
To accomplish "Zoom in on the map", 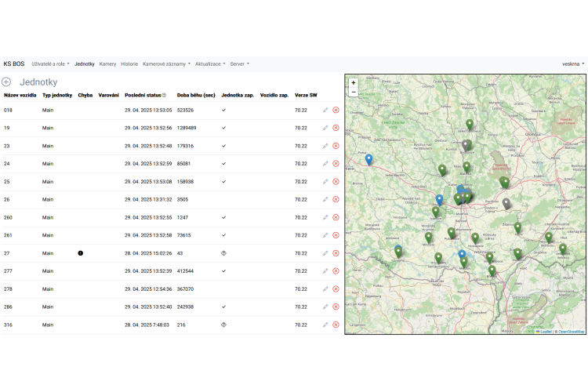I will click(354, 83).
